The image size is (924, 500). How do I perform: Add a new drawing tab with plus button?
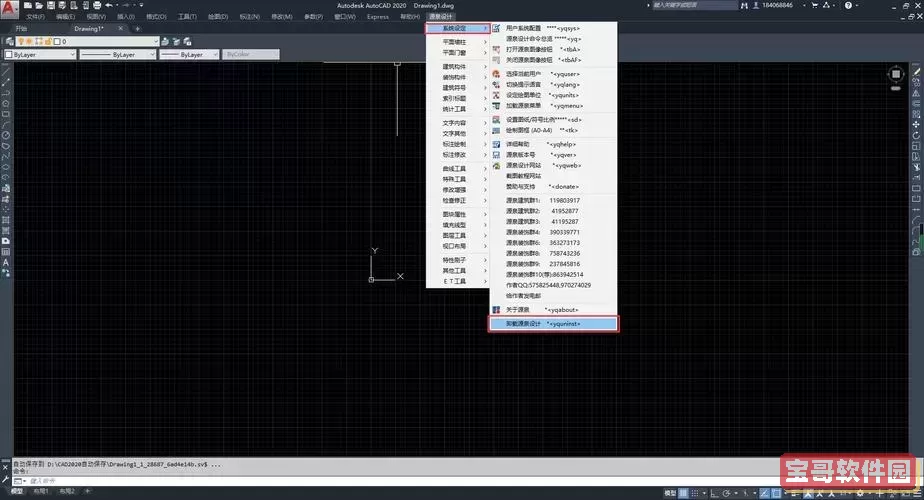click(x=137, y=28)
